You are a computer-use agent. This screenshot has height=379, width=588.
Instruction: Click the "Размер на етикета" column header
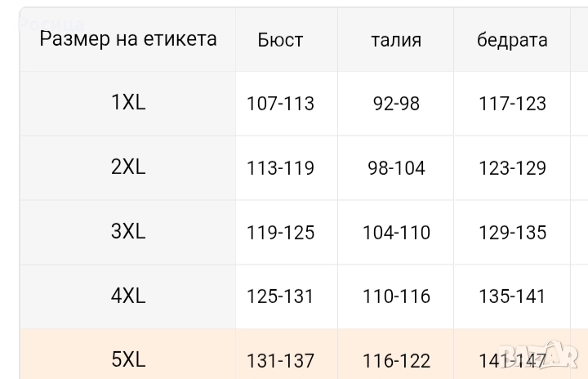pyautogui.click(x=128, y=39)
